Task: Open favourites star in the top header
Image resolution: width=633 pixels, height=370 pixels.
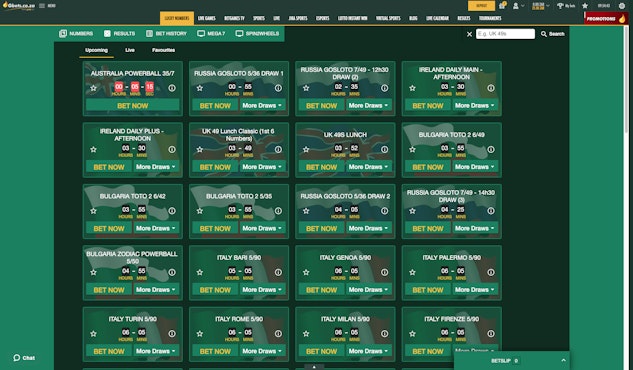Action: click(585, 6)
